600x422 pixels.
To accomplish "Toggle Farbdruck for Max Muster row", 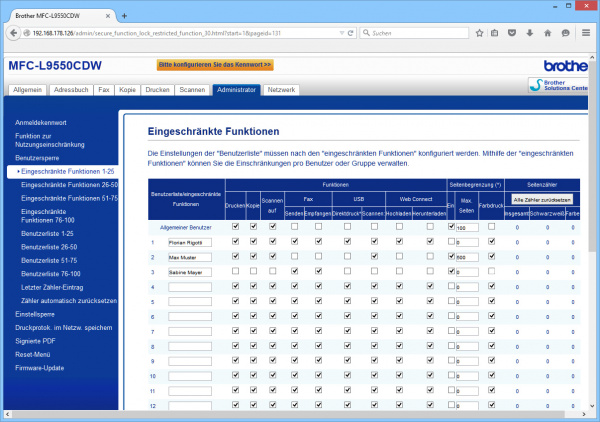I will (x=491, y=256).
